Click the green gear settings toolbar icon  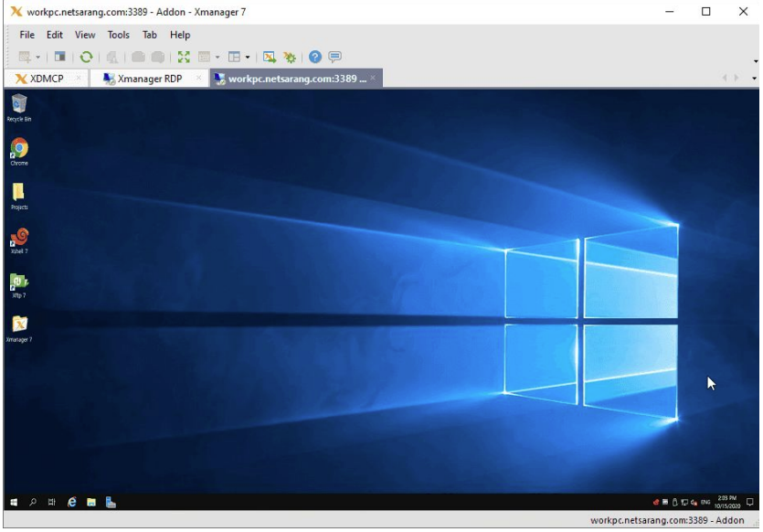pyautogui.click(x=290, y=57)
